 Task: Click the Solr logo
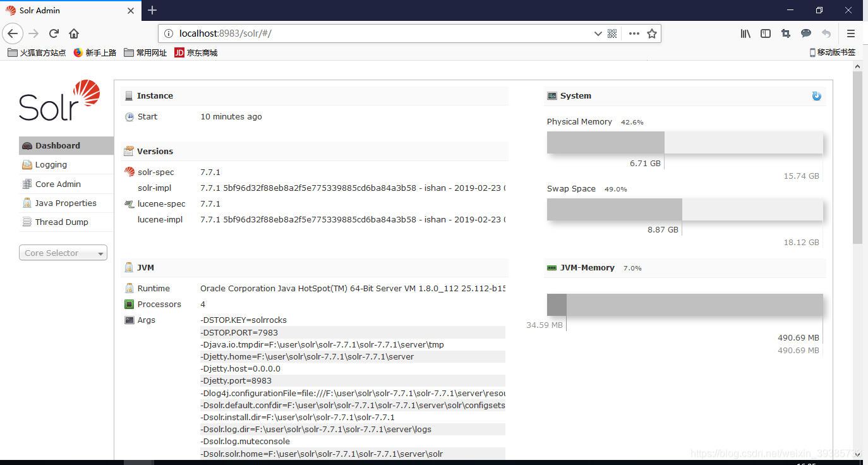tap(59, 100)
